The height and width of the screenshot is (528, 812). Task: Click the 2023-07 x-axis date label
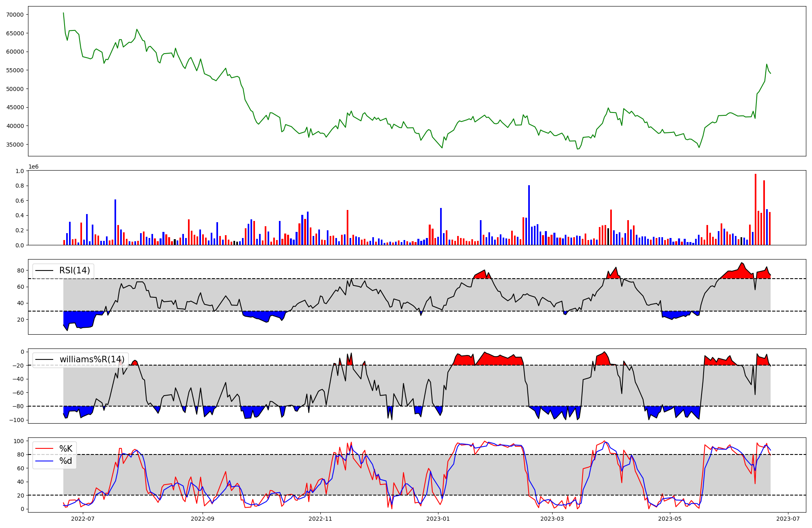point(788,519)
